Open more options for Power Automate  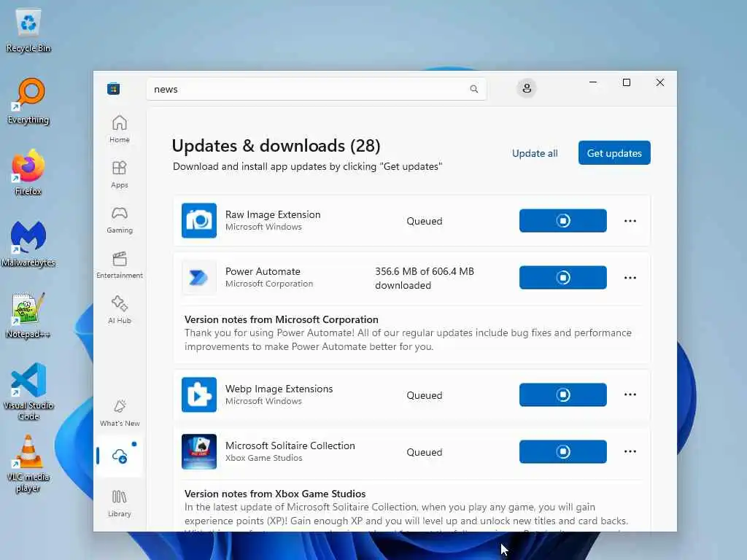point(630,278)
